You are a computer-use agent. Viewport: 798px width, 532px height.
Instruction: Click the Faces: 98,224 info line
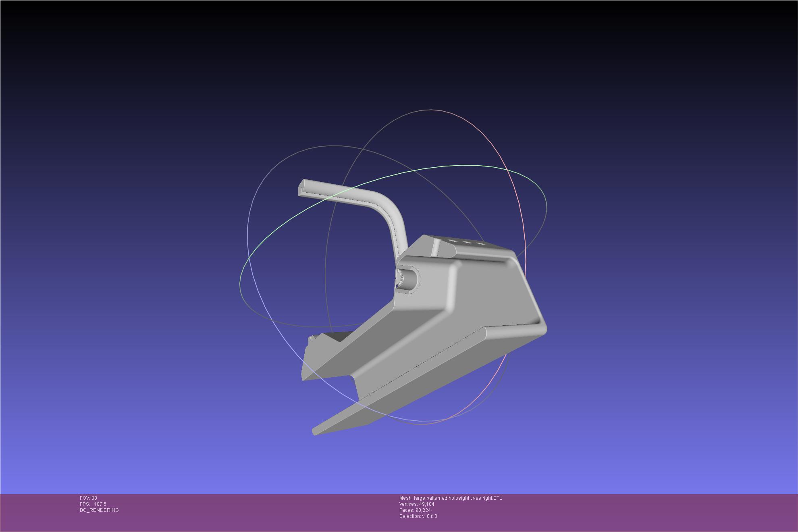(415, 510)
